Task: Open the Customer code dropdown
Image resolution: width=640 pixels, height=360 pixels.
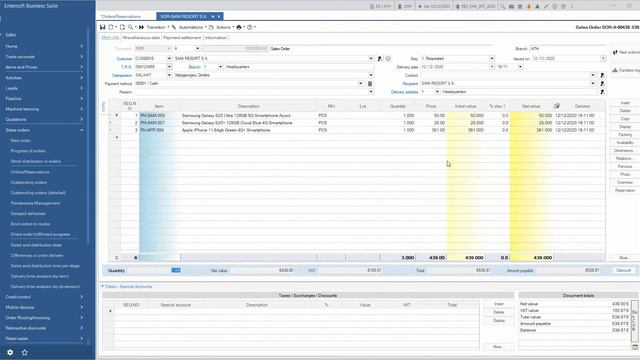Action: (x=169, y=59)
